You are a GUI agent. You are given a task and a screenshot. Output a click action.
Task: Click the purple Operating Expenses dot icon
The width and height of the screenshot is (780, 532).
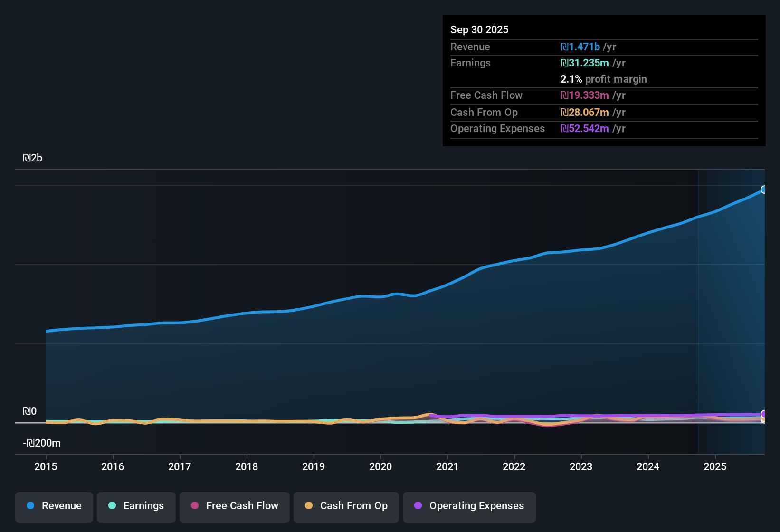(418, 506)
